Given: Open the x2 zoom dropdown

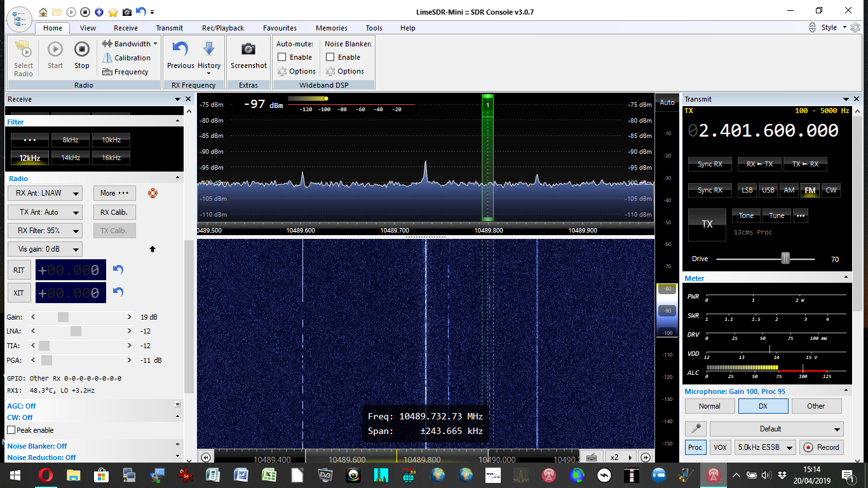Looking at the screenshot, I should click(621, 457).
